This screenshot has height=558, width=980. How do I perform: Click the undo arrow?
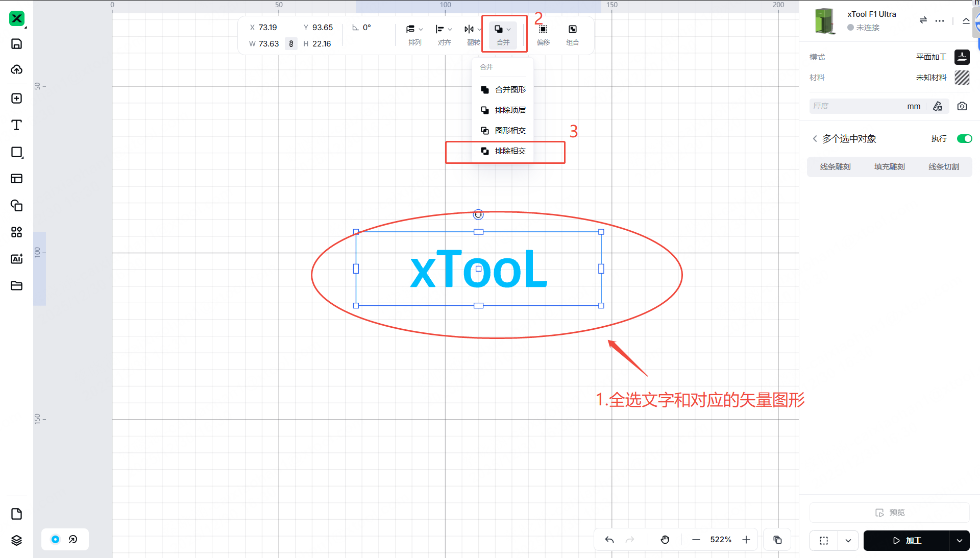[x=609, y=540]
